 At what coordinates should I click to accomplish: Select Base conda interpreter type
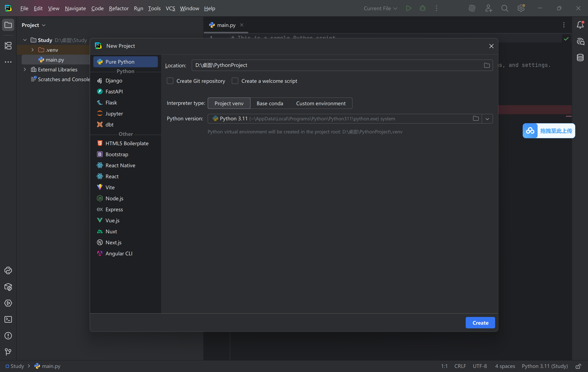pos(269,103)
